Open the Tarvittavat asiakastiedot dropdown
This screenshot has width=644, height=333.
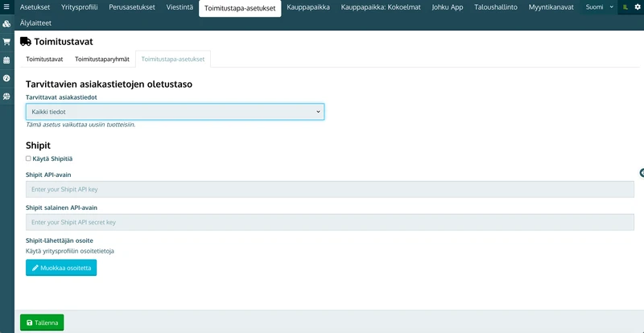tap(175, 112)
